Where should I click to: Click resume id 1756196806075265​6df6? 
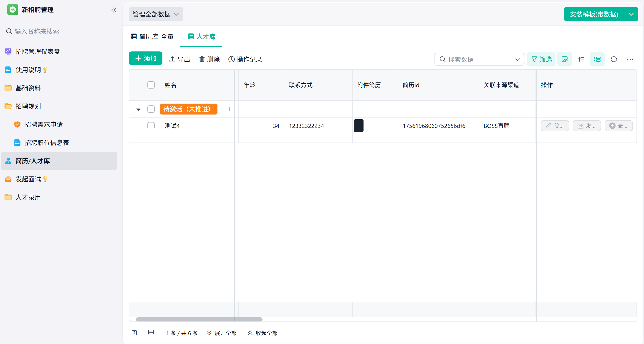[434, 126]
